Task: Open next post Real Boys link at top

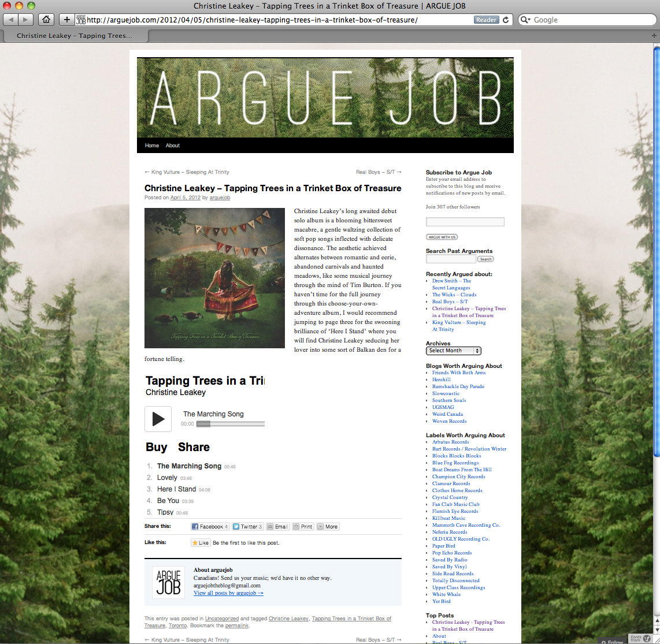Action: (x=379, y=172)
